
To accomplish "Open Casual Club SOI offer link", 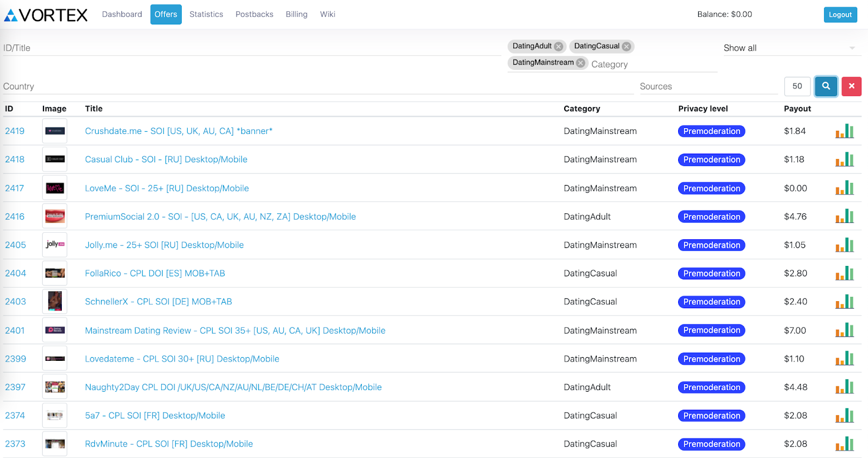I will click(x=166, y=160).
